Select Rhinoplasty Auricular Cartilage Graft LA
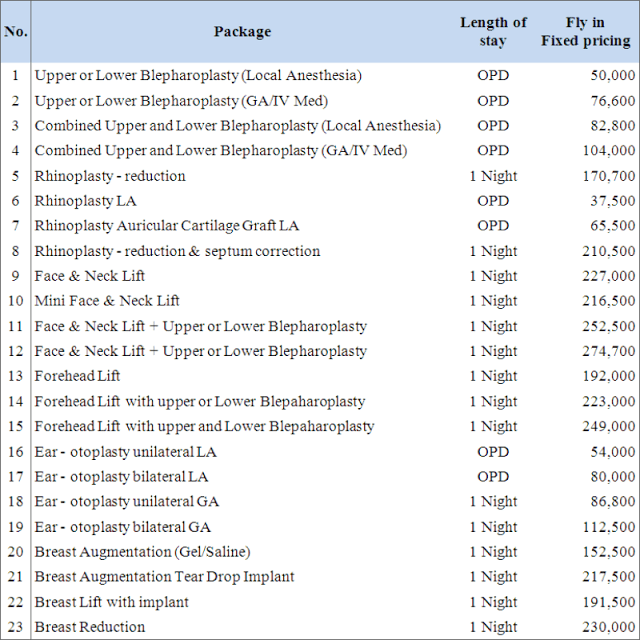Image resolution: width=640 pixels, height=640 pixels. pyautogui.click(x=167, y=226)
